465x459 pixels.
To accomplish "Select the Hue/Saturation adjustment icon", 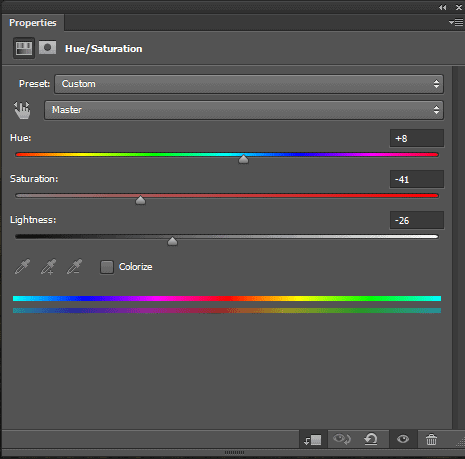I will coord(24,48).
